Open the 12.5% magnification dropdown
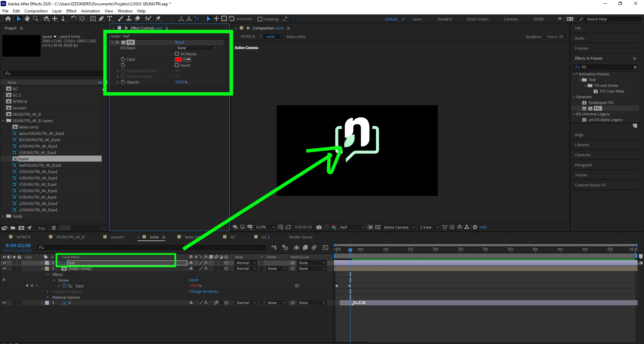Screen dimensions: 644x344 (x=265, y=227)
